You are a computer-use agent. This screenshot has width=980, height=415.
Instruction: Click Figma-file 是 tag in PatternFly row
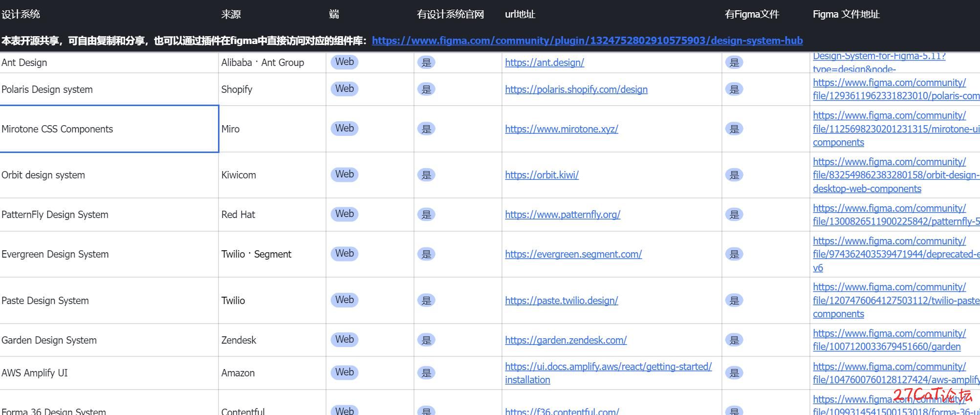click(734, 215)
